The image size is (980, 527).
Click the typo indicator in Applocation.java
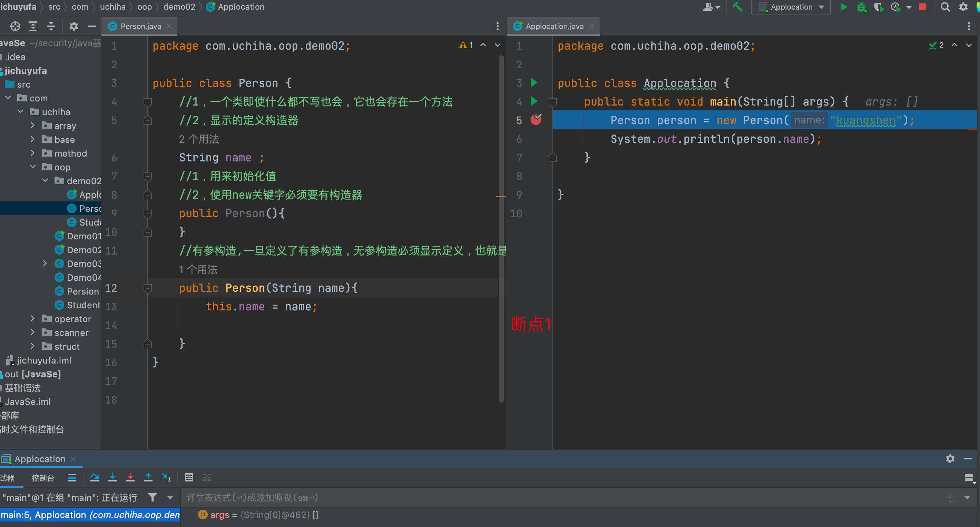click(x=936, y=45)
